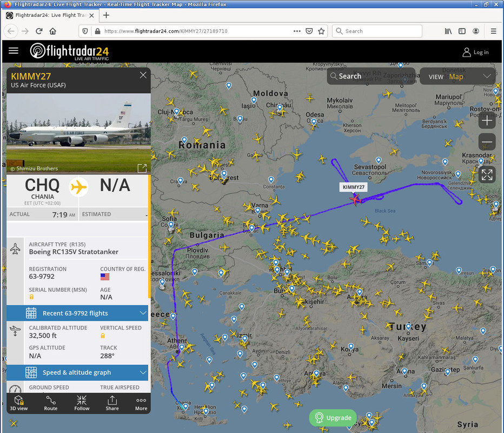Click the track 288° value

[x=108, y=356]
